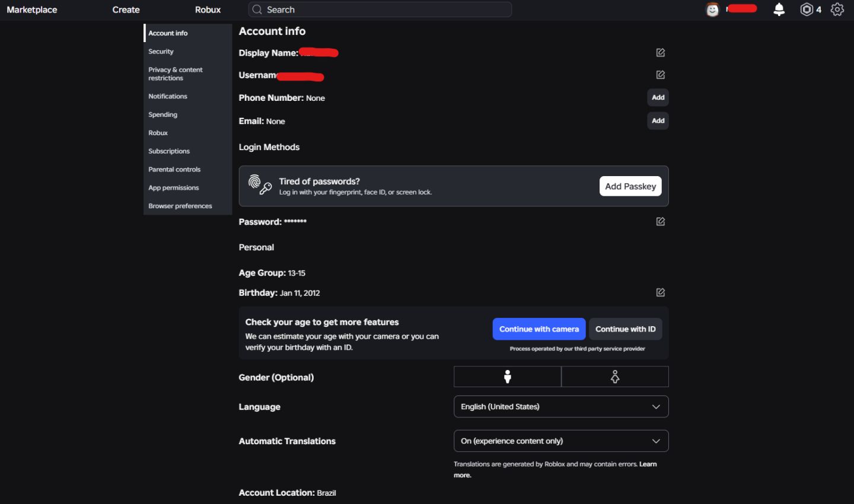Select the Subscriptions tab

point(187,151)
